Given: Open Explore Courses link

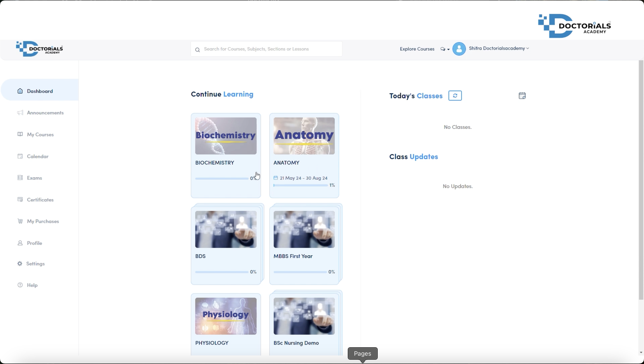Looking at the screenshot, I should coord(417,49).
